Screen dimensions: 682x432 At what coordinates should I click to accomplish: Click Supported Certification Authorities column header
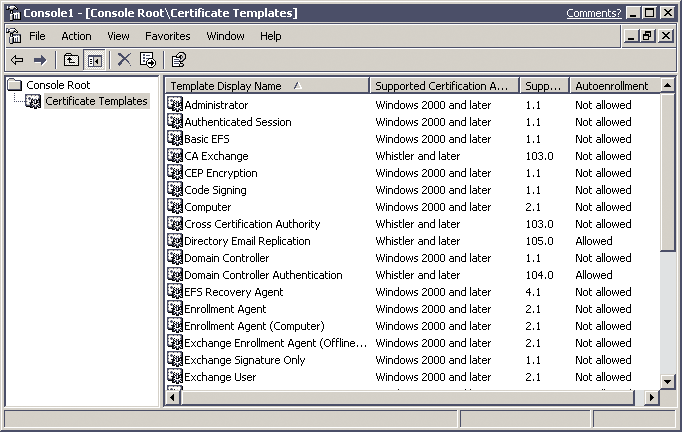[444, 86]
